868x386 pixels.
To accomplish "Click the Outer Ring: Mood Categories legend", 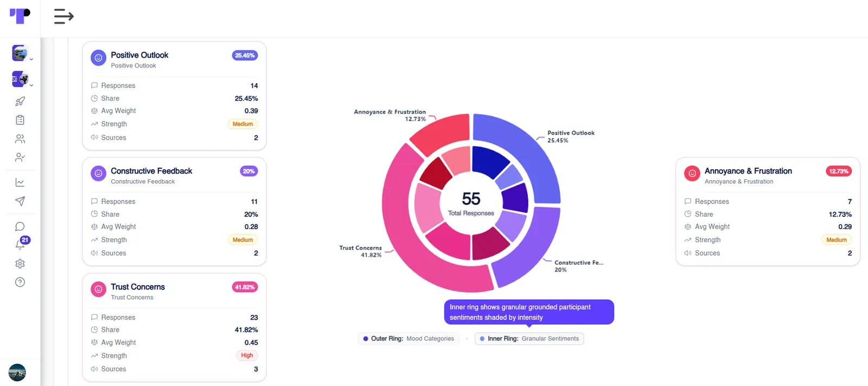I will click(409, 339).
